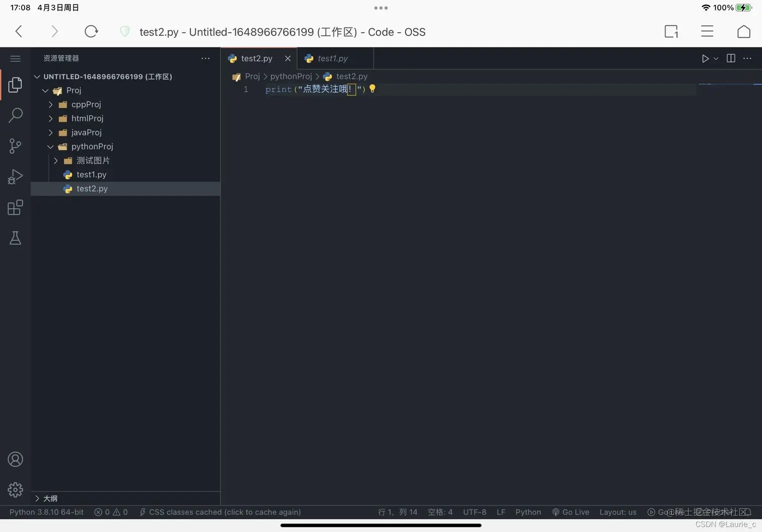Click pythonProj in the breadcrumb
Image resolution: width=762 pixels, height=532 pixels.
coord(291,77)
